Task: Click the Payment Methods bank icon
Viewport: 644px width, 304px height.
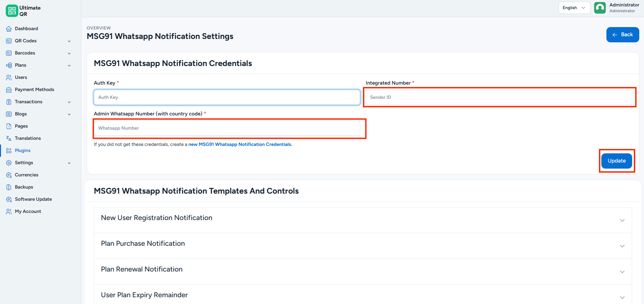Action: click(9, 90)
